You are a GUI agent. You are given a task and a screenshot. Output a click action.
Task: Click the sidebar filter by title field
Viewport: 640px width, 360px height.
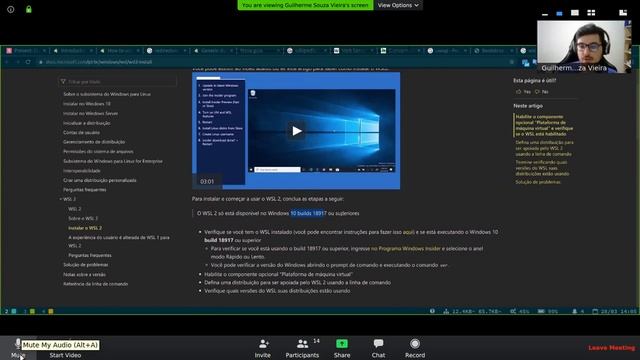click(118, 82)
